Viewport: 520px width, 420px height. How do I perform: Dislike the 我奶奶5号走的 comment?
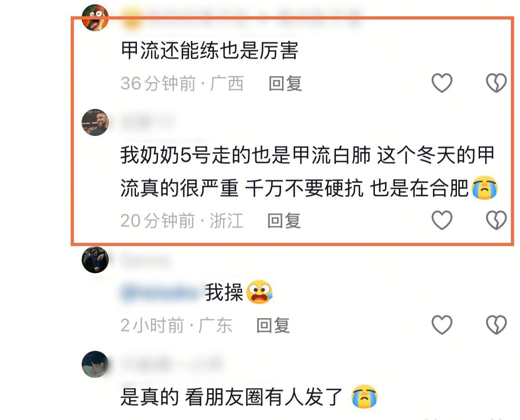pos(496,220)
